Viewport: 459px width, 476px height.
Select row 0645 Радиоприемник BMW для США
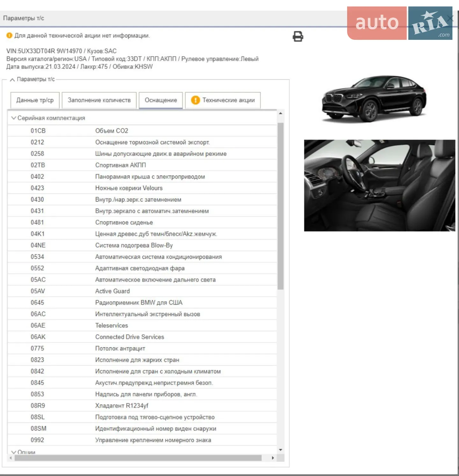142,303
